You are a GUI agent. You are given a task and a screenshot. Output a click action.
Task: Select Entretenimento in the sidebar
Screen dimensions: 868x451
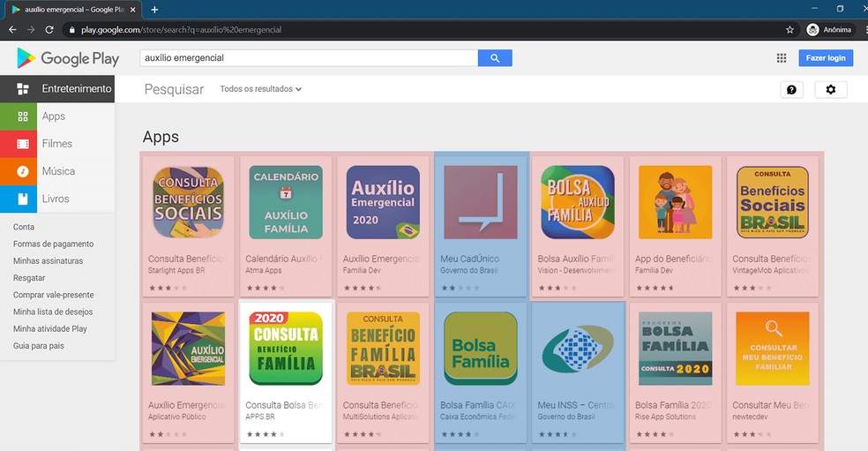point(57,88)
